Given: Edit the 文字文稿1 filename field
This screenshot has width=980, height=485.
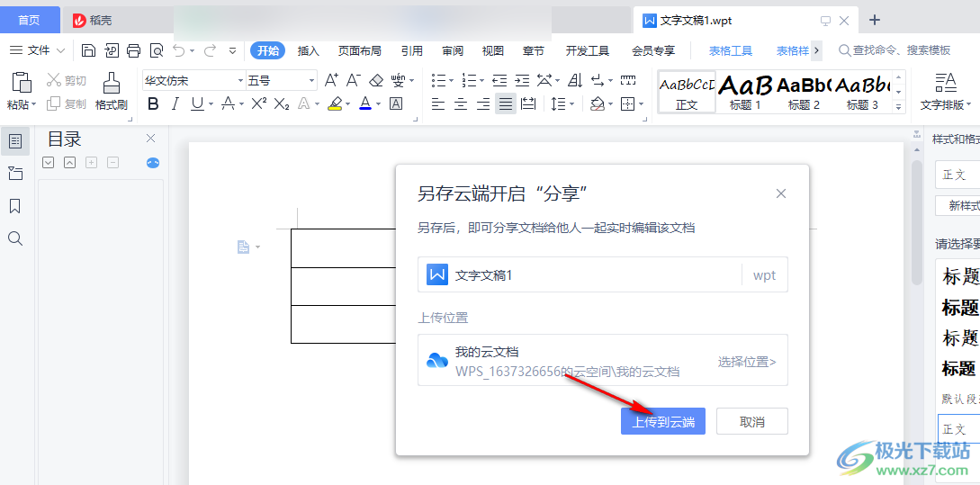Looking at the screenshot, I should (x=580, y=275).
